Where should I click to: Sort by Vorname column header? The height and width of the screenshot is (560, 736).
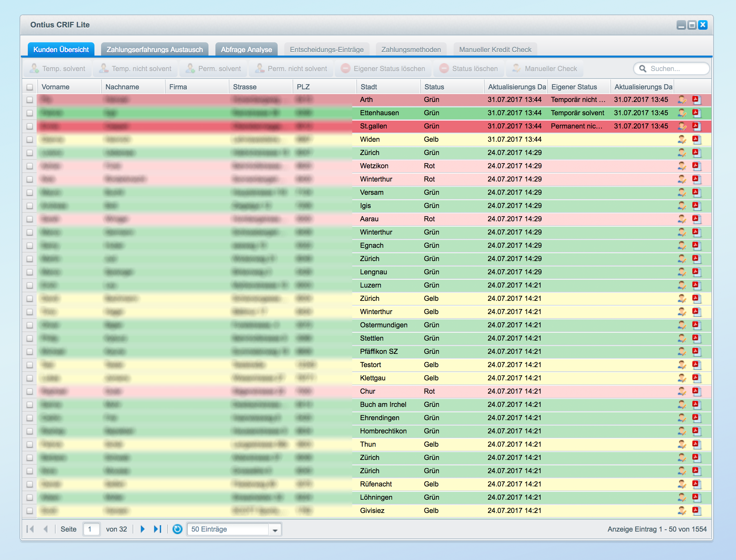pos(69,87)
